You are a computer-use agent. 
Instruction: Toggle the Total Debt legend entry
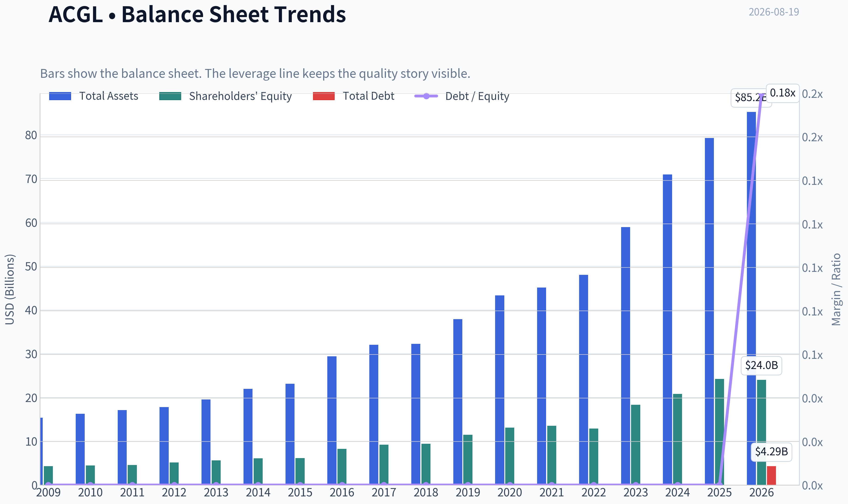pyautogui.click(x=354, y=96)
